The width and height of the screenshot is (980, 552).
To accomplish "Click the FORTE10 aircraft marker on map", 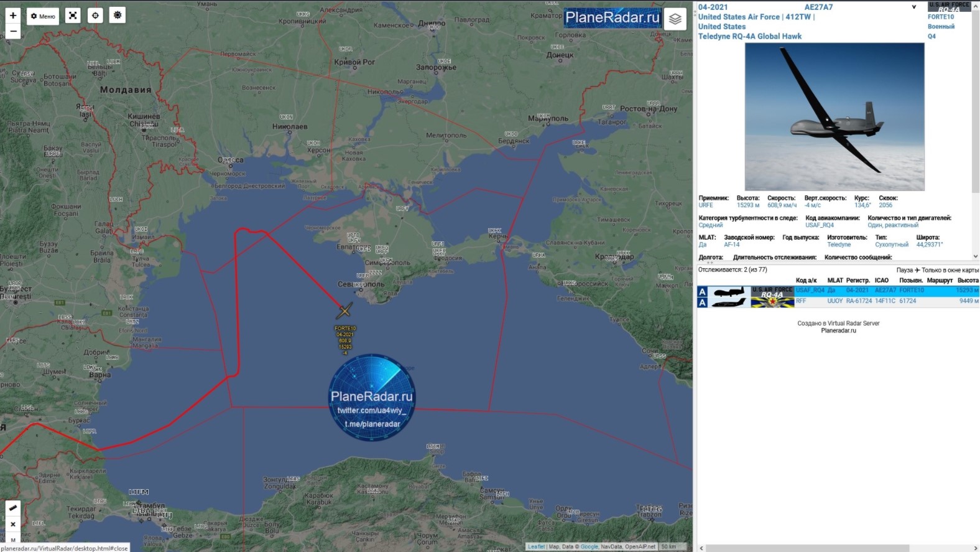I will pos(344,310).
